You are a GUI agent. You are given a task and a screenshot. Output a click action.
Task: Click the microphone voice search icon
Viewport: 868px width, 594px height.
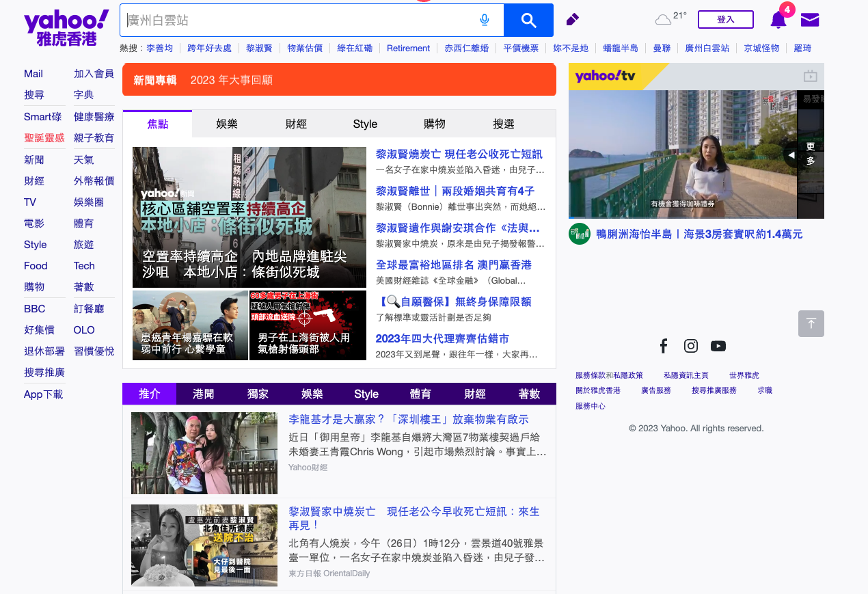[485, 20]
